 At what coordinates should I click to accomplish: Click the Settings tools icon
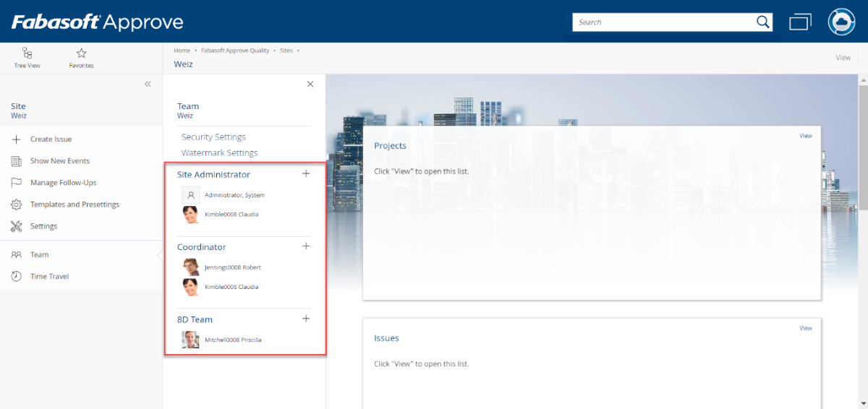[16, 226]
